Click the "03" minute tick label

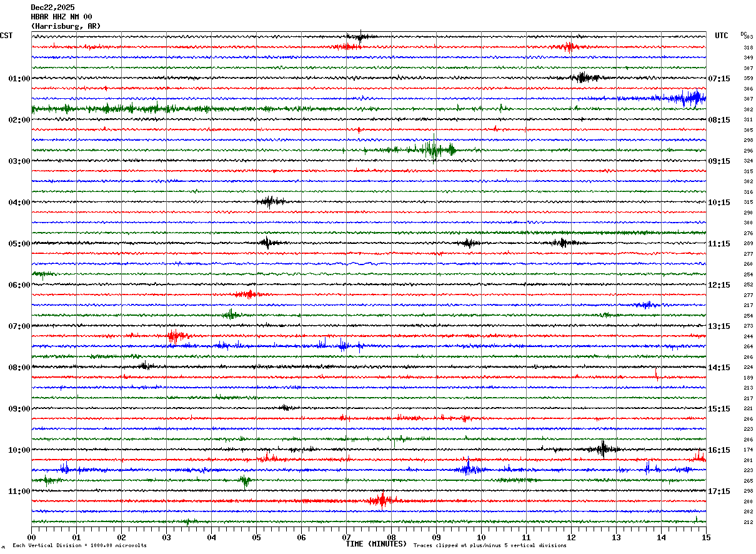[x=166, y=537]
